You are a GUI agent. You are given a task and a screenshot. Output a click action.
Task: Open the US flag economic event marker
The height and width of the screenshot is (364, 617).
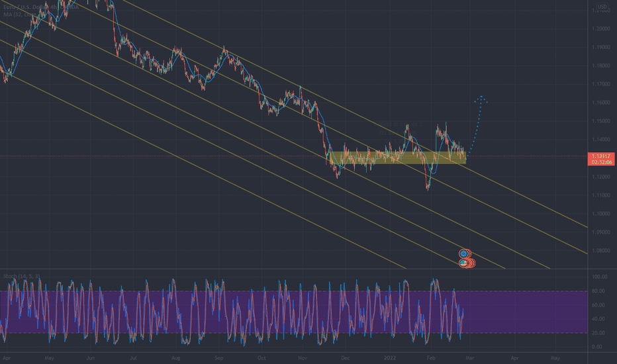[x=463, y=263]
